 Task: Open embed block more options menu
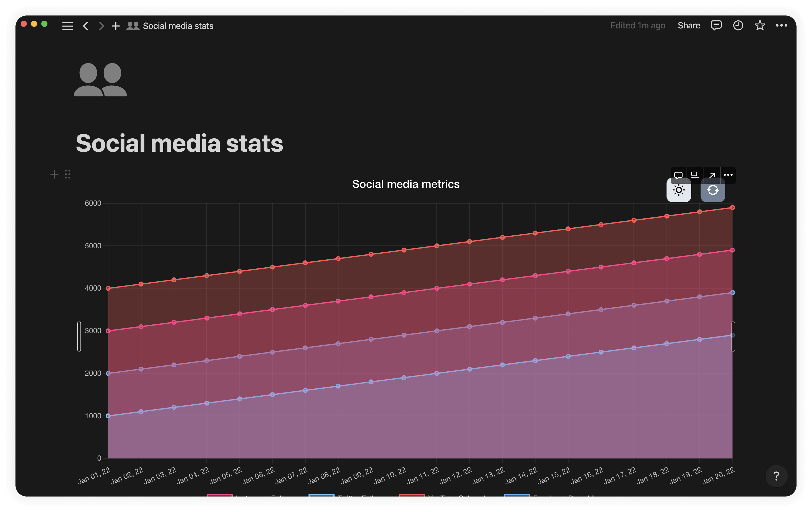pyautogui.click(x=728, y=175)
